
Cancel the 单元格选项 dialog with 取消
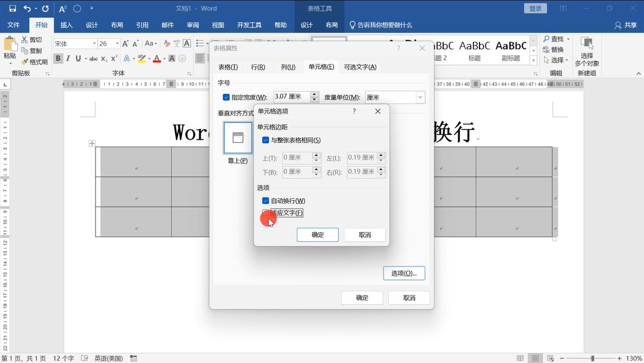click(x=365, y=235)
